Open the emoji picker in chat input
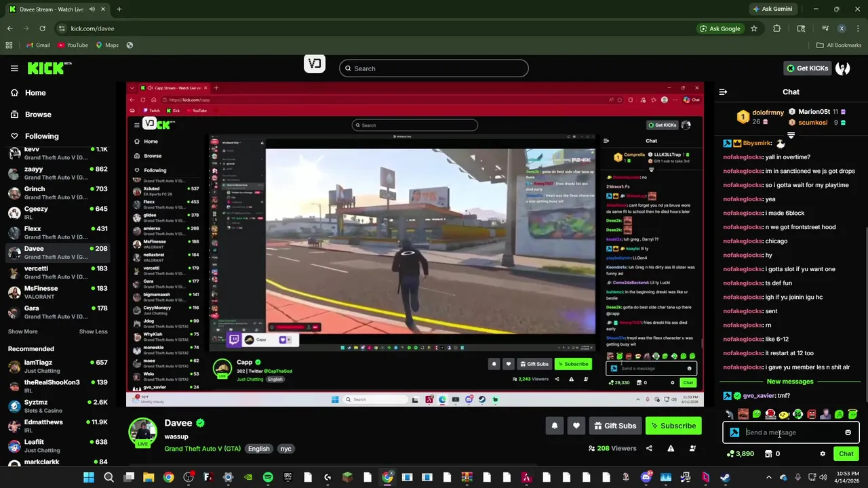Viewport: 868px width, 488px height. (848, 432)
